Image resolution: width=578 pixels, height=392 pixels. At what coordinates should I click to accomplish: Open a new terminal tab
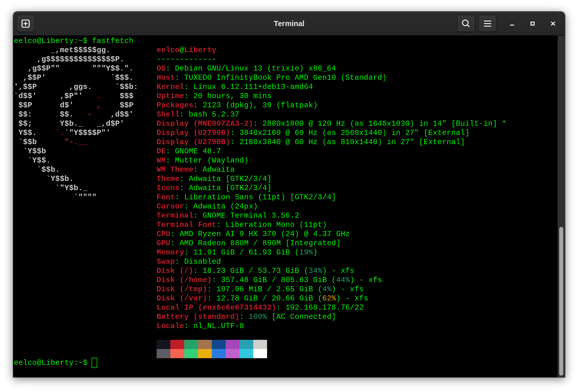click(26, 24)
